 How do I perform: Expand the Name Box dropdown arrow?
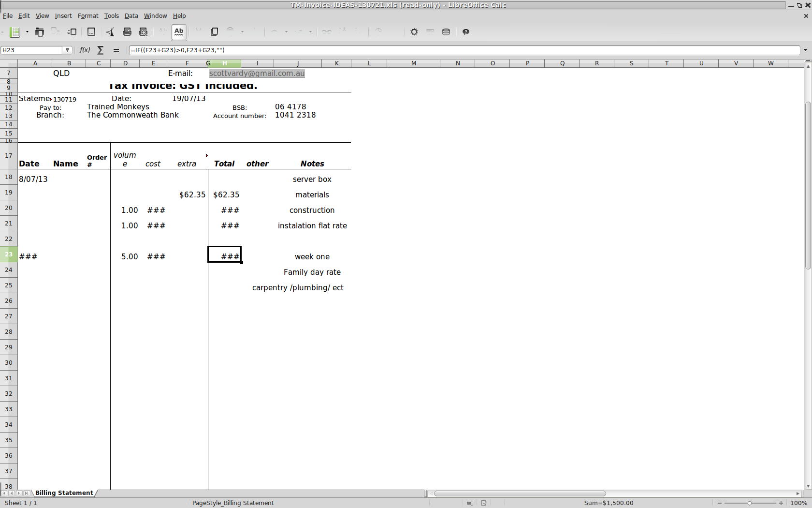click(x=68, y=50)
